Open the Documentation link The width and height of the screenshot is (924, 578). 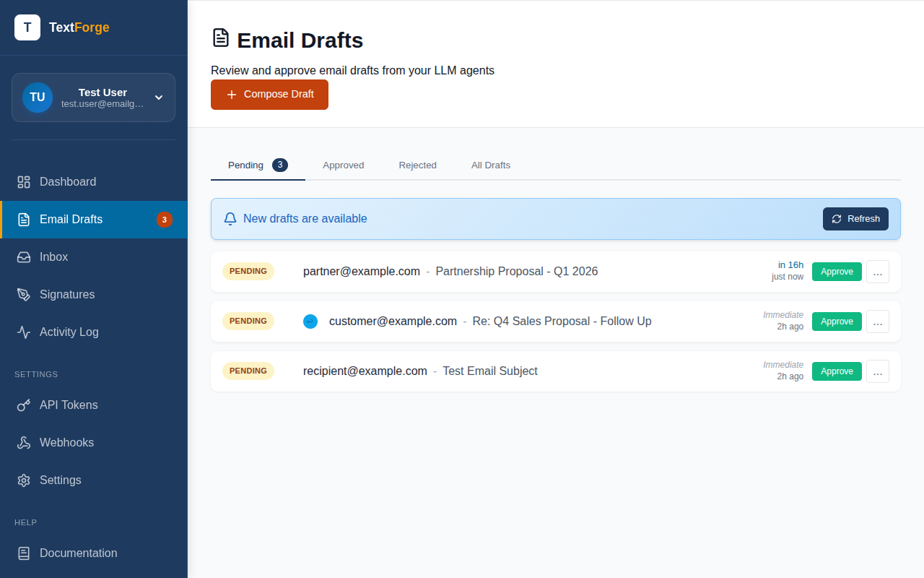(94, 553)
